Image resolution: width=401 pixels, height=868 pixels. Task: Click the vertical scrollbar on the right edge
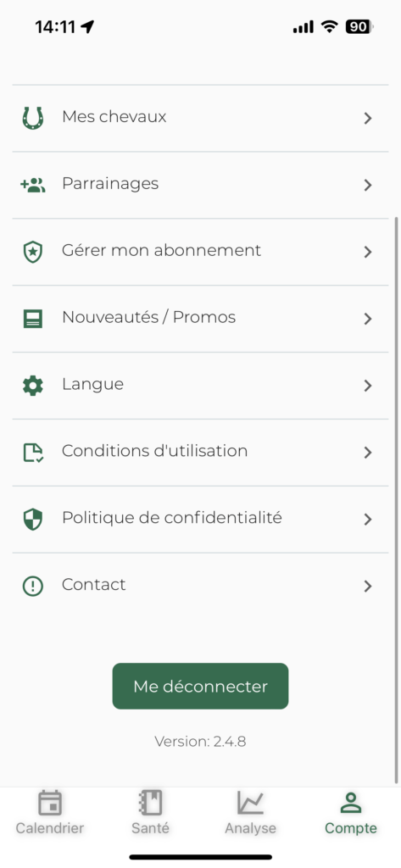[397, 500]
